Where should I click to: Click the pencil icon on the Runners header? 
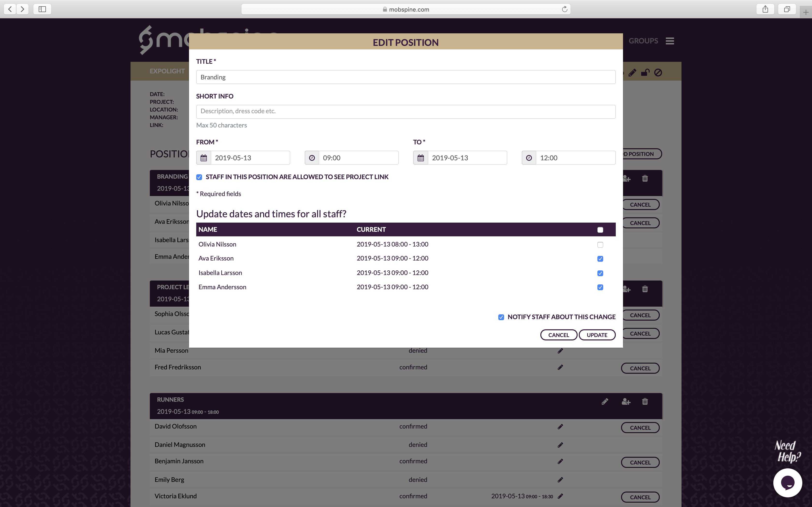[605, 401]
